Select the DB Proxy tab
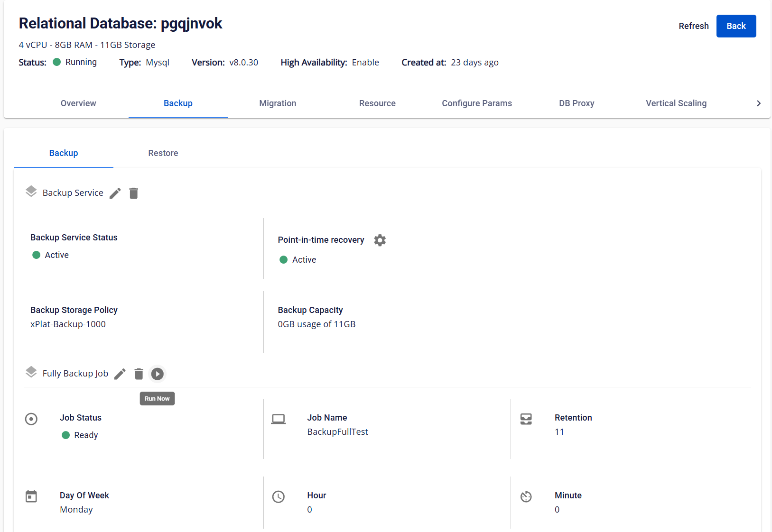Screen dimensions: 772x532 tap(577, 103)
